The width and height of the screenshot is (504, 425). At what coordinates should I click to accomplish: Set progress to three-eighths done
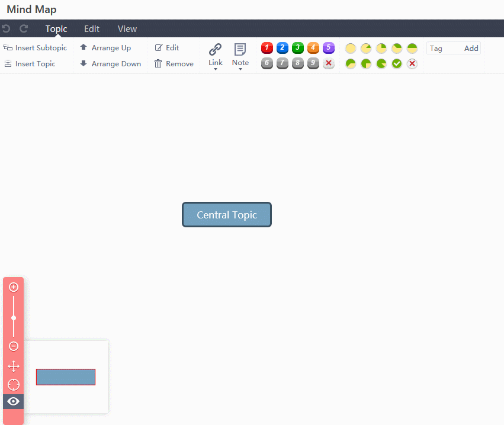(397, 48)
